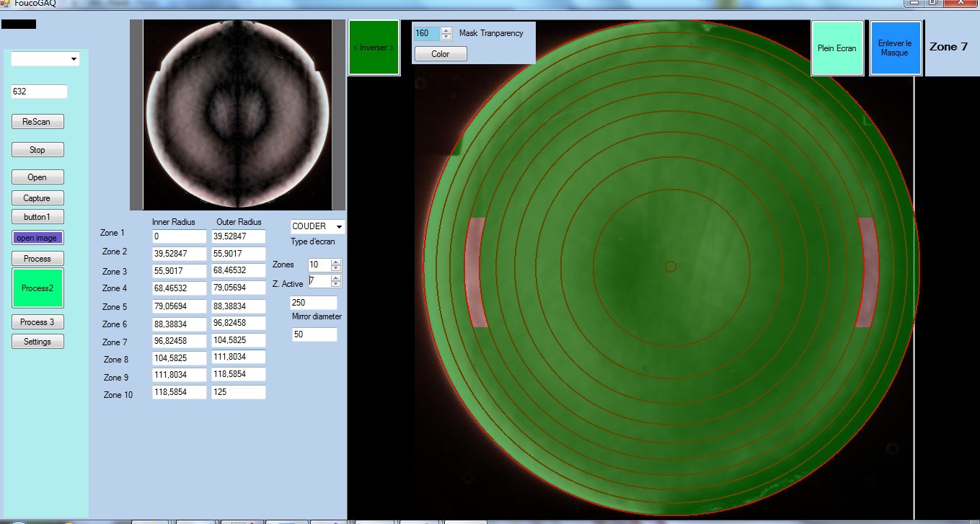This screenshot has height=524, width=980.
Task: Select Zone 5 Outer Radius field
Action: pyautogui.click(x=239, y=306)
